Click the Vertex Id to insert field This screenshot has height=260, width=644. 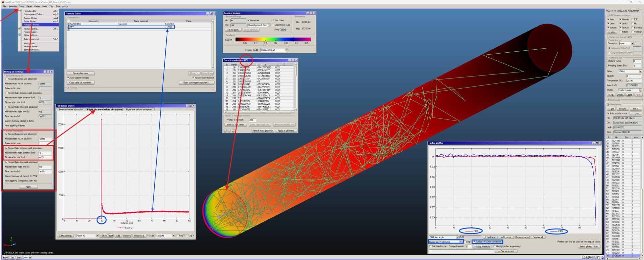coord(252,120)
